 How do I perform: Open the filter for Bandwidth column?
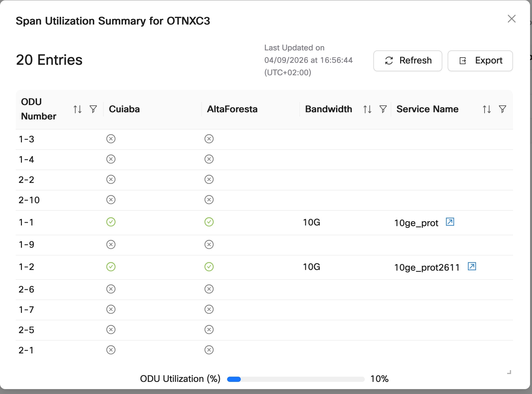pos(383,109)
